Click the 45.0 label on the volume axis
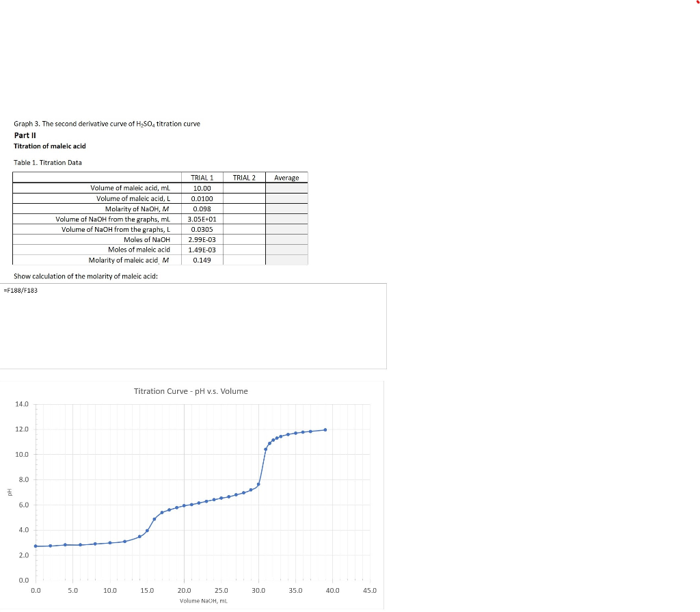The width and height of the screenshot is (700, 612). click(x=370, y=591)
